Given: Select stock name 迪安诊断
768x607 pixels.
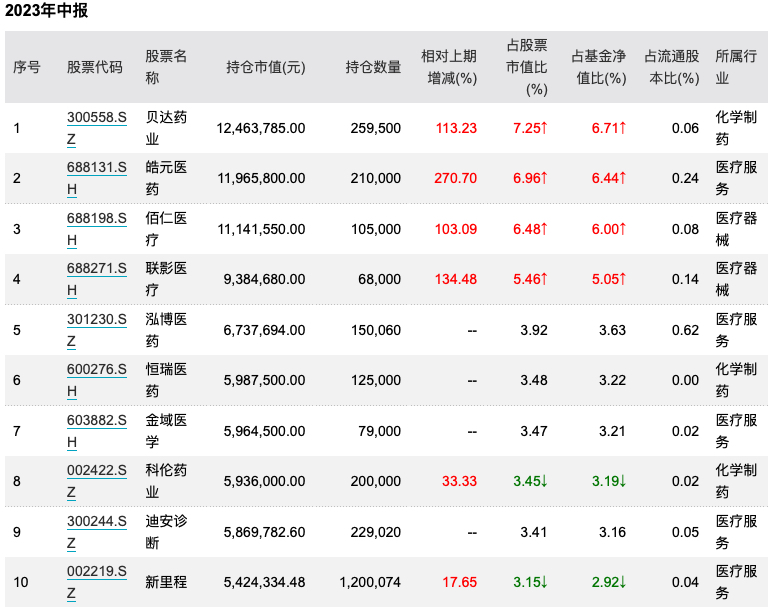Looking at the screenshot, I should click(x=166, y=532).
